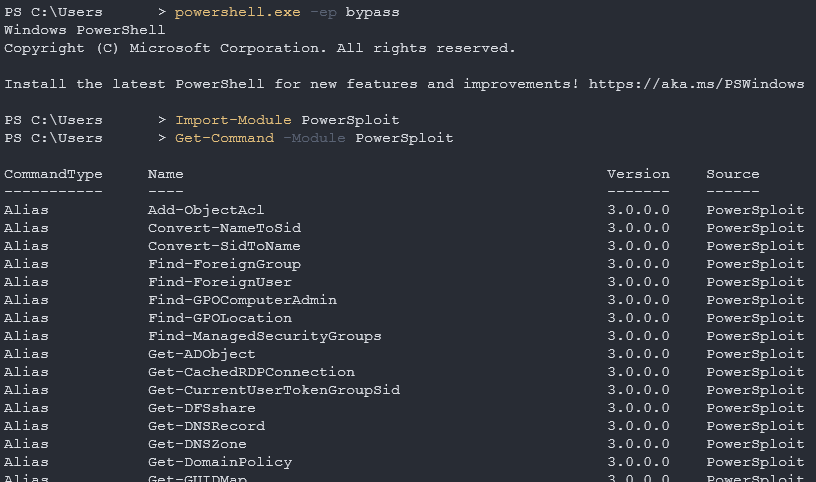
Task: Click the Source column header
Action: [x=732, y=174]
